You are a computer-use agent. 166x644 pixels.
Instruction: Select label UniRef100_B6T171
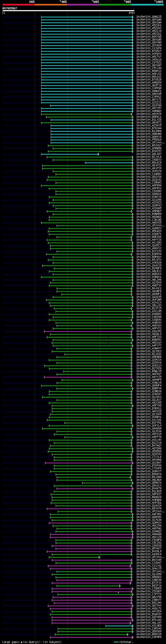click(149, 100)
